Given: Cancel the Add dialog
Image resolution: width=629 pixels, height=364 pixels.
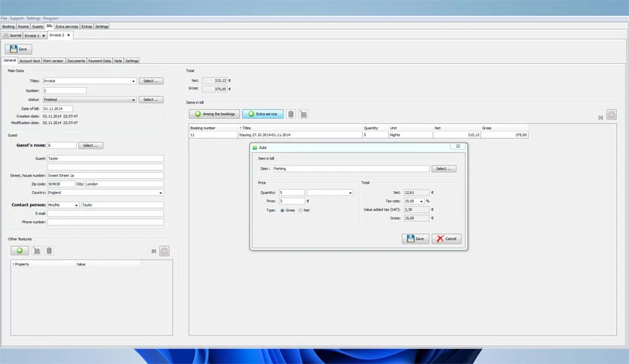Looking at the screenshot, I should pos(446,239).
